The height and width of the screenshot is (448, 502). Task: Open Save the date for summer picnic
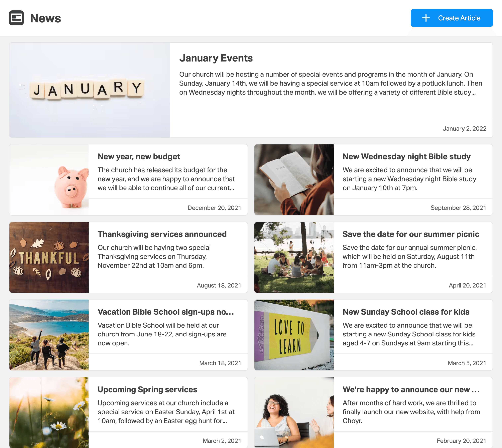pos(411,234)
